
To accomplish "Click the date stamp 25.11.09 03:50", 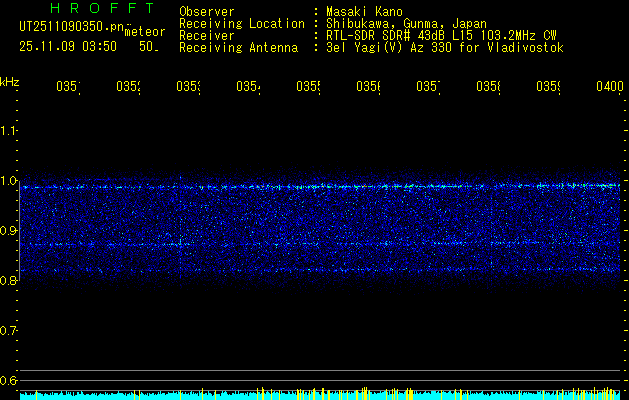I will (x=68, y=47).
